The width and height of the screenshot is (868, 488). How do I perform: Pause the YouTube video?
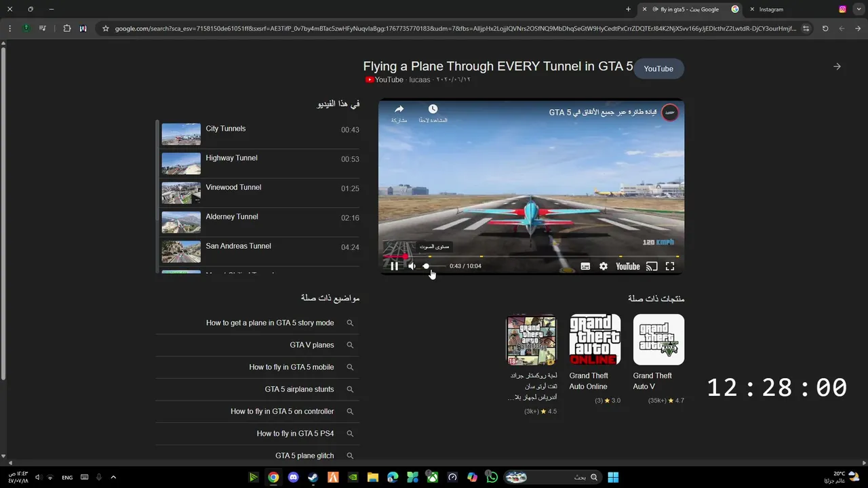click(x=394, y=266)
